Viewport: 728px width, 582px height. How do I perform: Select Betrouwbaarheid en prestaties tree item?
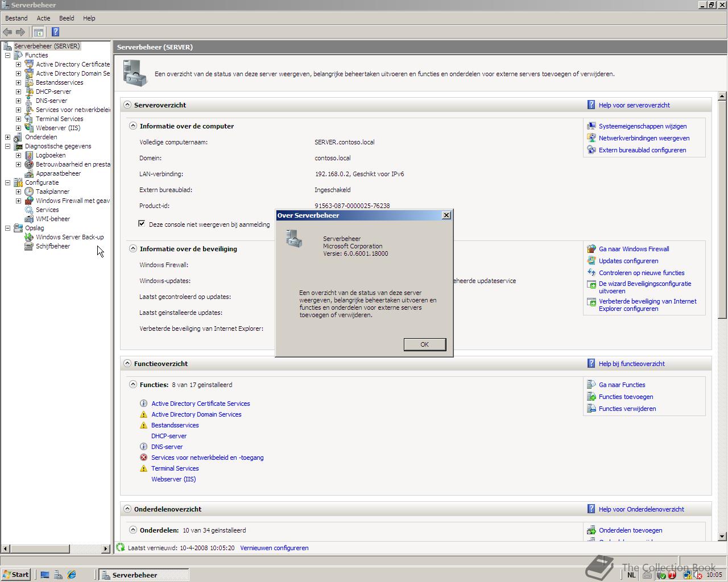coord(73,164)
